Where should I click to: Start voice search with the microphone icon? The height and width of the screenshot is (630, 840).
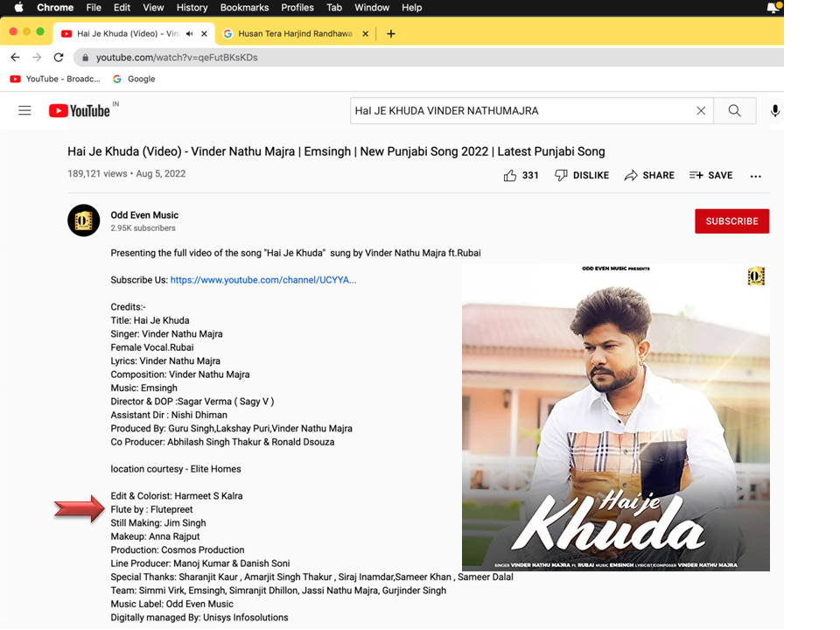point(774,111)
